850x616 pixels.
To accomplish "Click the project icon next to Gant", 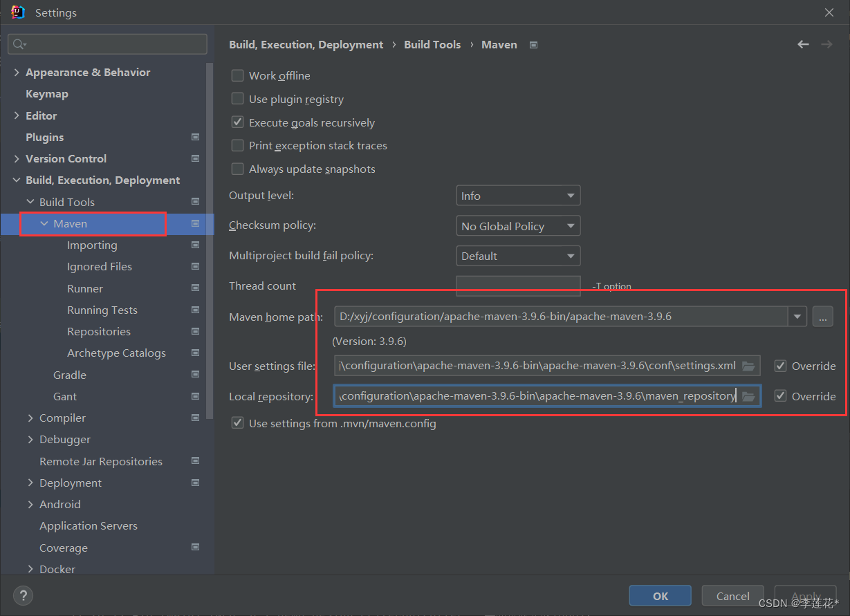I will (195, 396).
